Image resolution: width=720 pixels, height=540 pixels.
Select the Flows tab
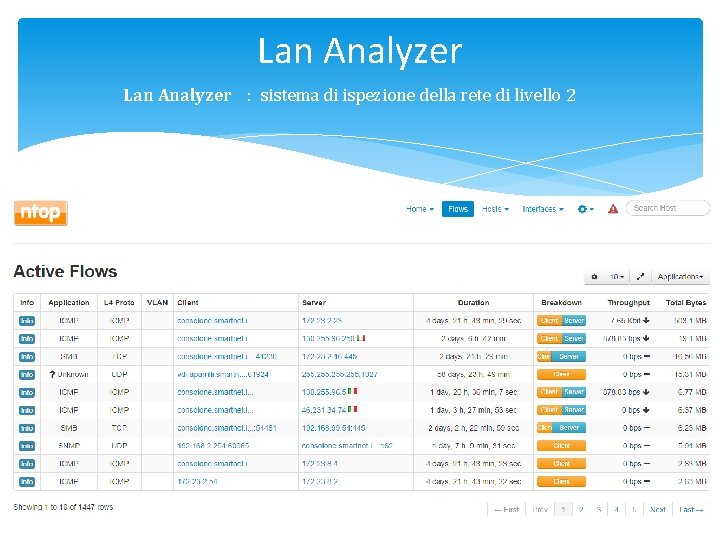[x=458, y=209]
